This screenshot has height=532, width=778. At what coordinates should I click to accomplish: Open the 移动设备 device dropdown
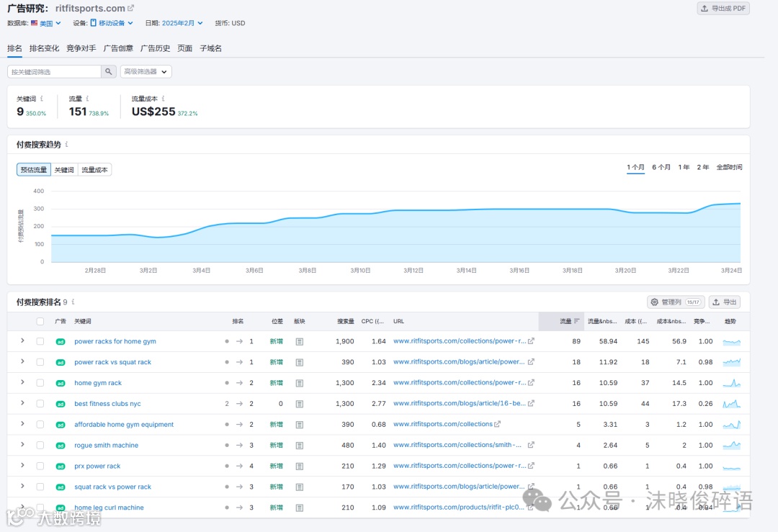tap(112, 23)
